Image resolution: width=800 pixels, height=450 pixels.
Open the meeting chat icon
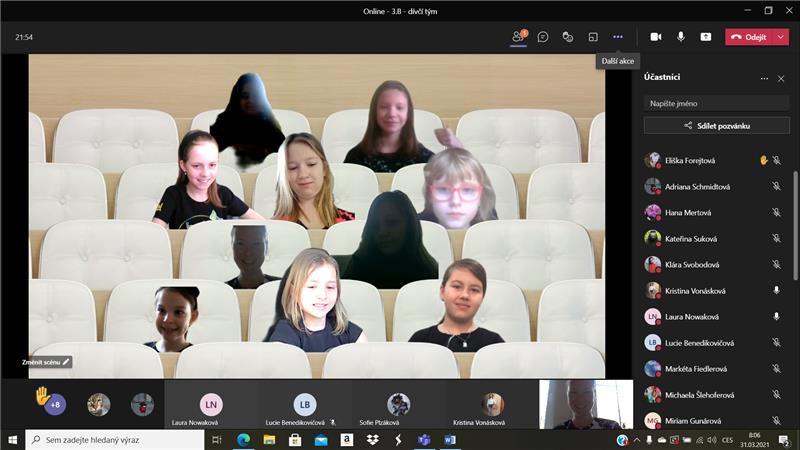543,37
